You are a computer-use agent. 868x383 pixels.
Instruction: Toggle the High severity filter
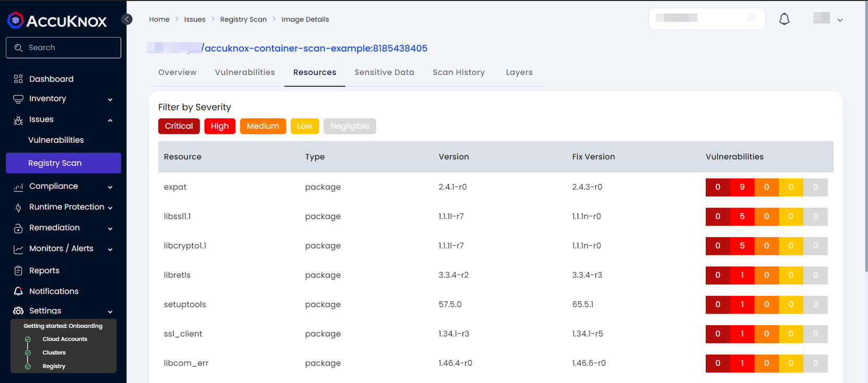point(220,126)
